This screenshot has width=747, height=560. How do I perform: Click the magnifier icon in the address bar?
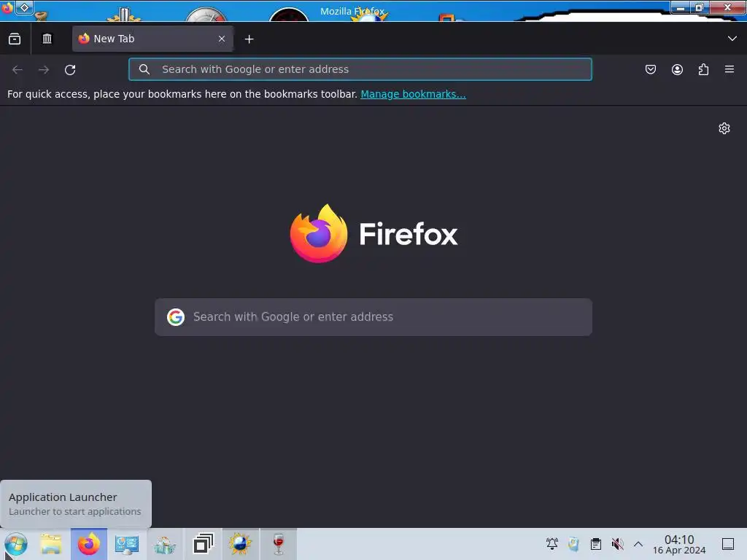(x=144, y=69)
